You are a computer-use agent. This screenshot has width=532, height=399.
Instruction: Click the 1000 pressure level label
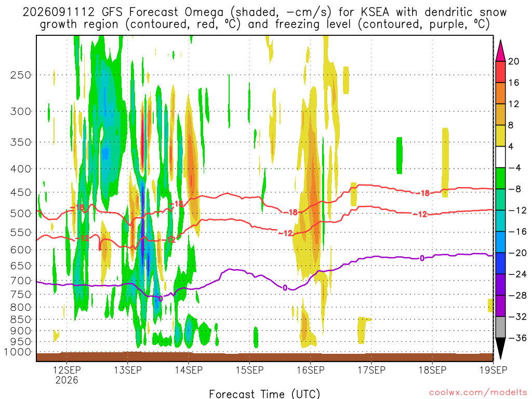click(18, 352)
